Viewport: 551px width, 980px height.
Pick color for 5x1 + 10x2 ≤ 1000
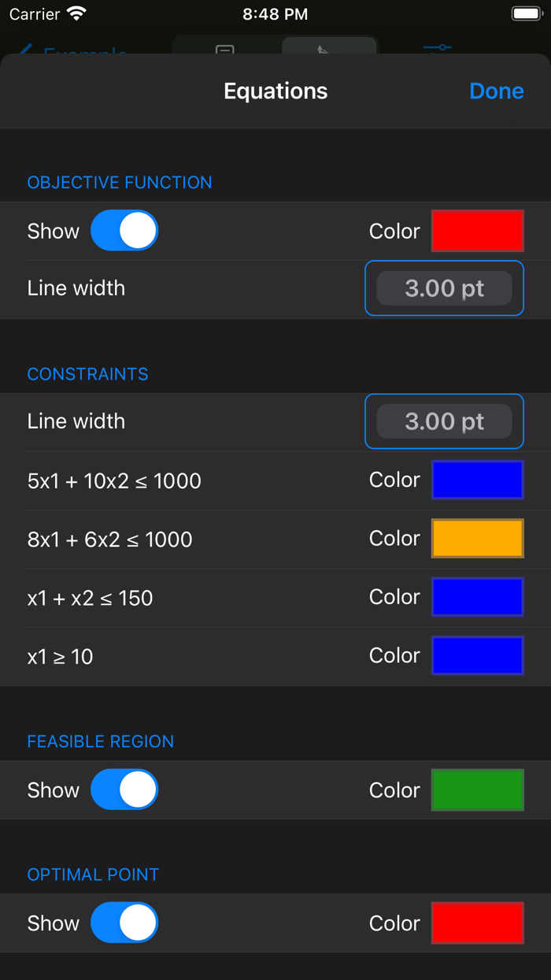click(x=477, y=480)
